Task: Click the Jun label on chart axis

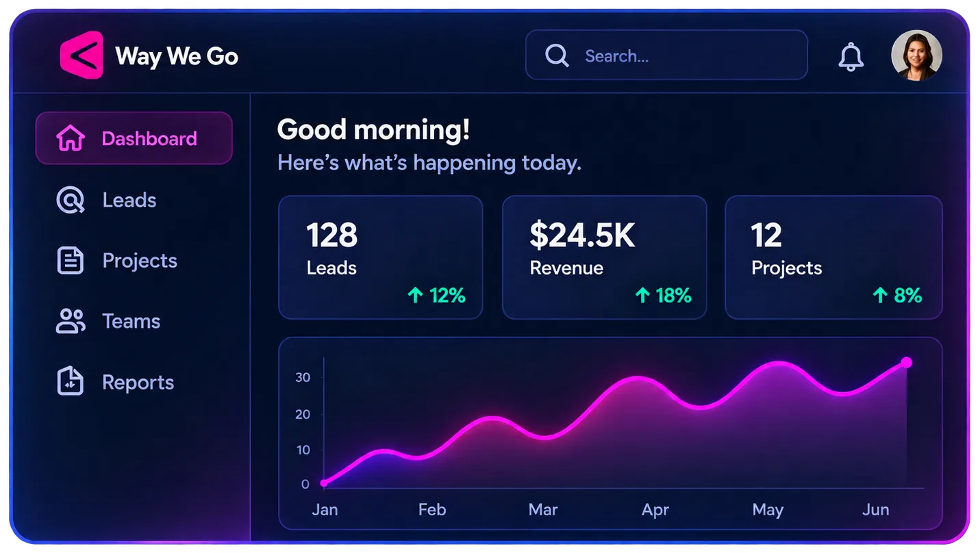Action: point(876,510)
